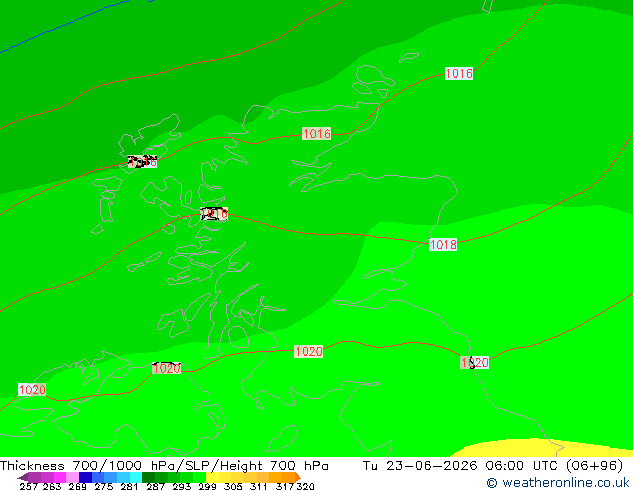Click the 1020 label at the far-left edge
The image size is (634, 490).
pyautogui.click(x=32, y=390)
